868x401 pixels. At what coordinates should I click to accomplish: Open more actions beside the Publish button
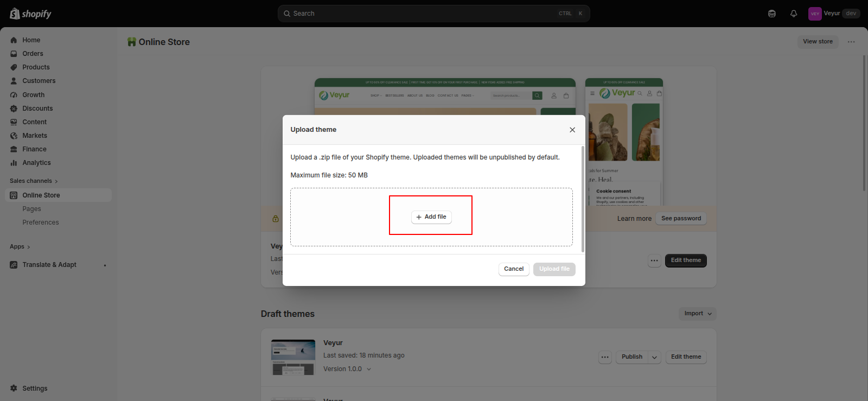click(x=605, y=357)
